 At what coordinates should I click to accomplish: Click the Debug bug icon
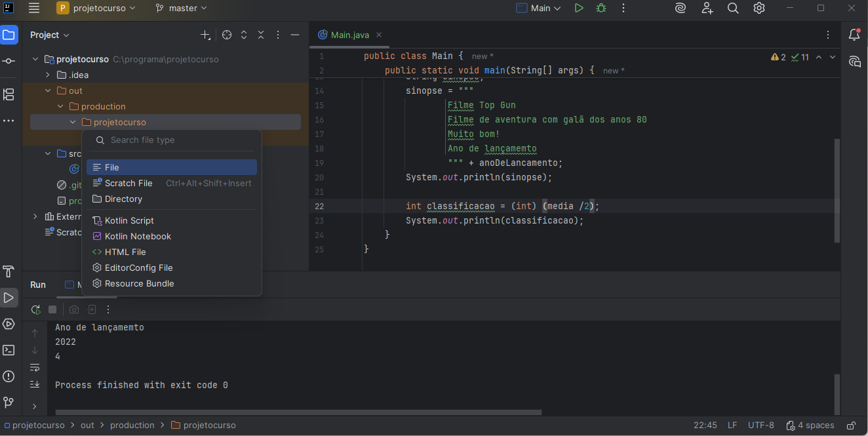click(x=601, y=9)
